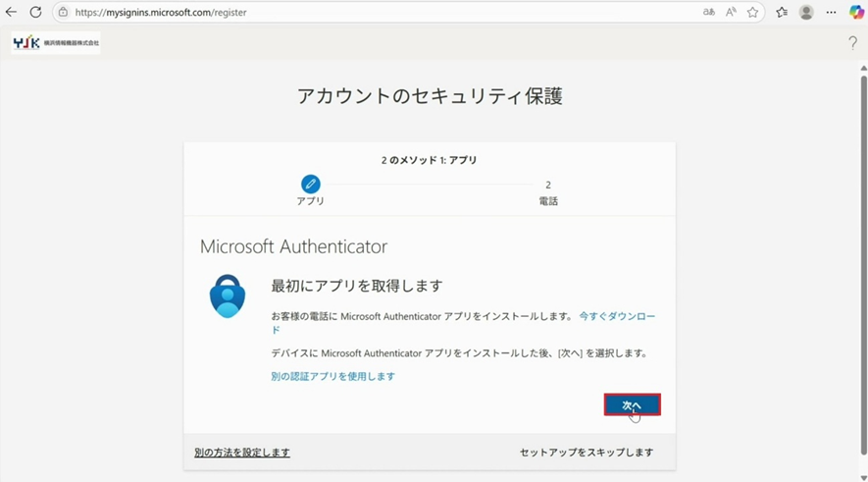Select the 電話 step 2 indicator
Screen dimensions: 868x482
[x=548, y=185]
